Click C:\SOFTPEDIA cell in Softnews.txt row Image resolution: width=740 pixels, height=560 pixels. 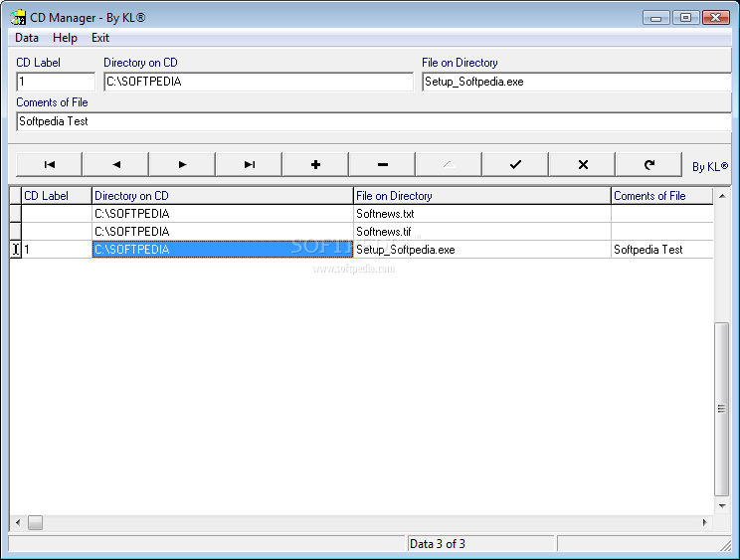pos(223,214)
